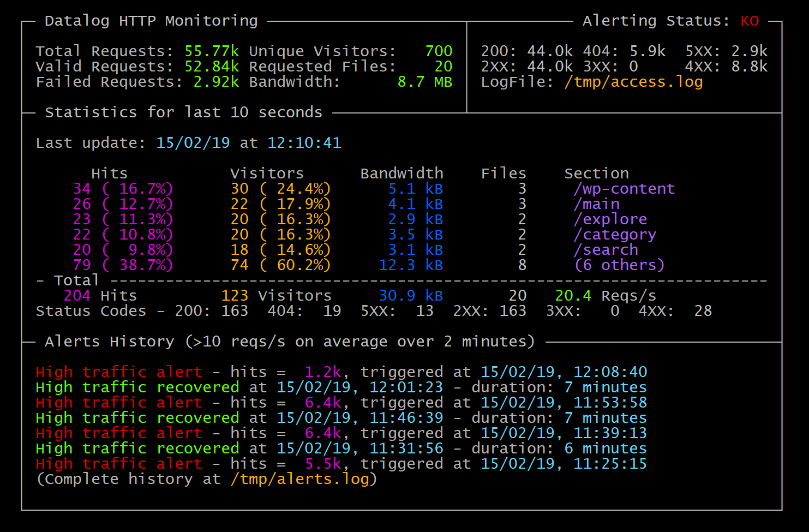This screenshot has height=532, width=809.
Task: Click the LogFile path /tmp/access.log
Action: [x=633, y=82]
